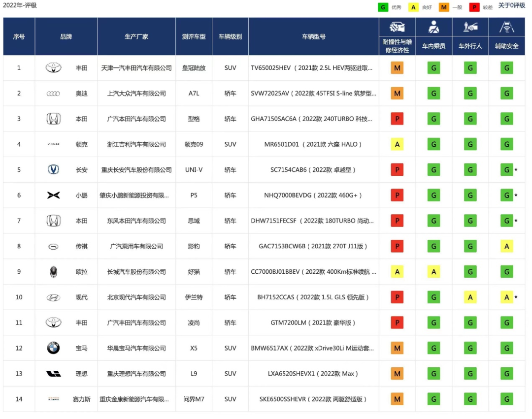Image resolution: width=532 pixels, height=419 pixels.
Task: Click the yellow A legend badge (良好)
Action: pyautogui.click(x=413, y=7)
